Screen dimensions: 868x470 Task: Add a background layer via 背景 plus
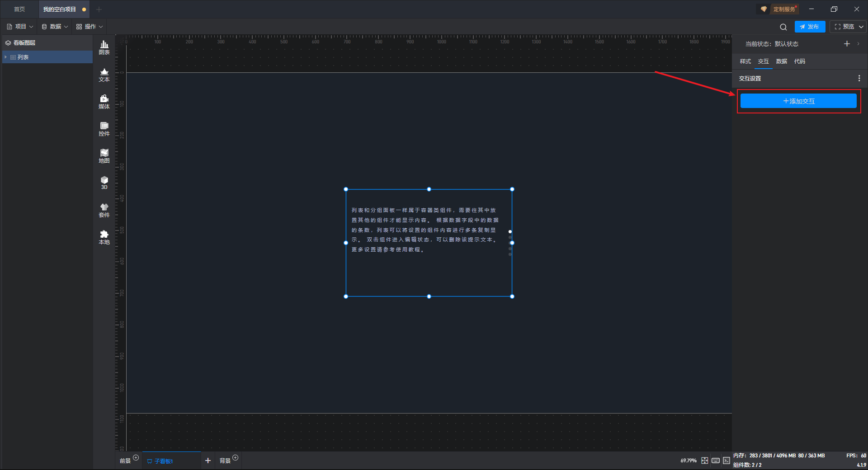tap(236, 458)
